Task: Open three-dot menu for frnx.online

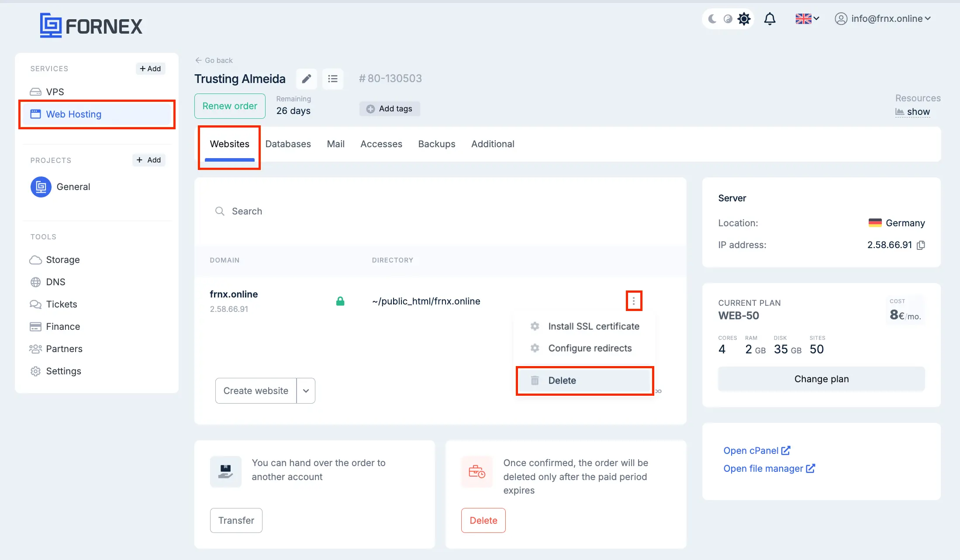Action: pos(634,301)
